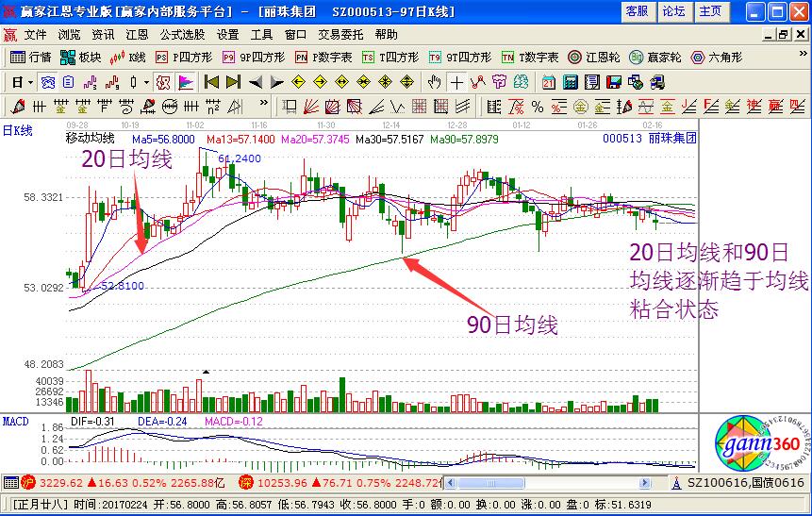
Task: Click the 论坛 forum button
Action: coord(673,11)
